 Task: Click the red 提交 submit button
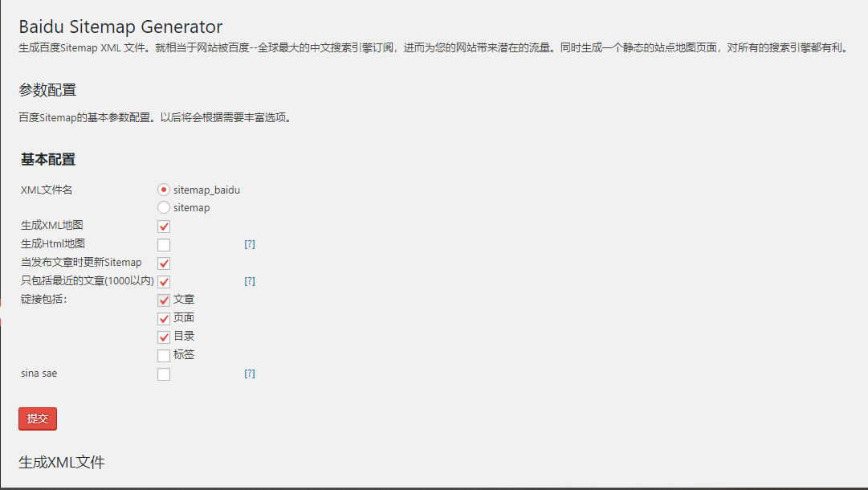[38, 419]
